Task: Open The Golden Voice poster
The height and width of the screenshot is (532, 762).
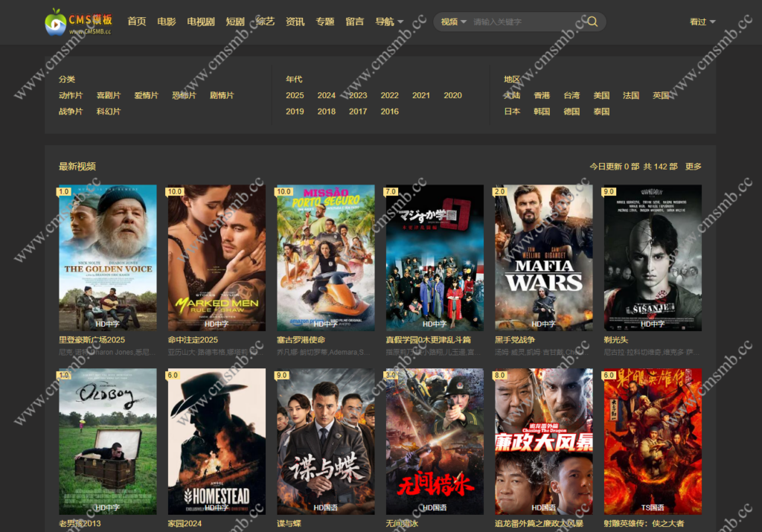Action: tap(108, 258)
